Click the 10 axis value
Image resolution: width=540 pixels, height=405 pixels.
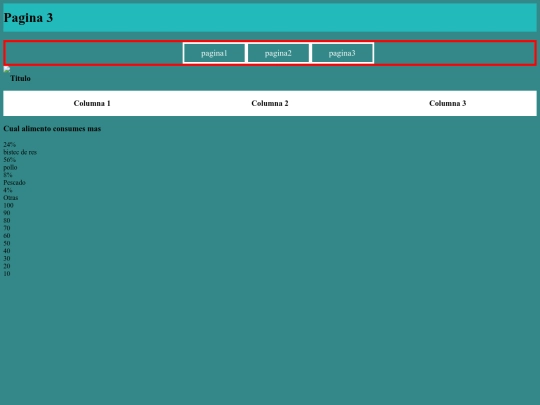7,273
